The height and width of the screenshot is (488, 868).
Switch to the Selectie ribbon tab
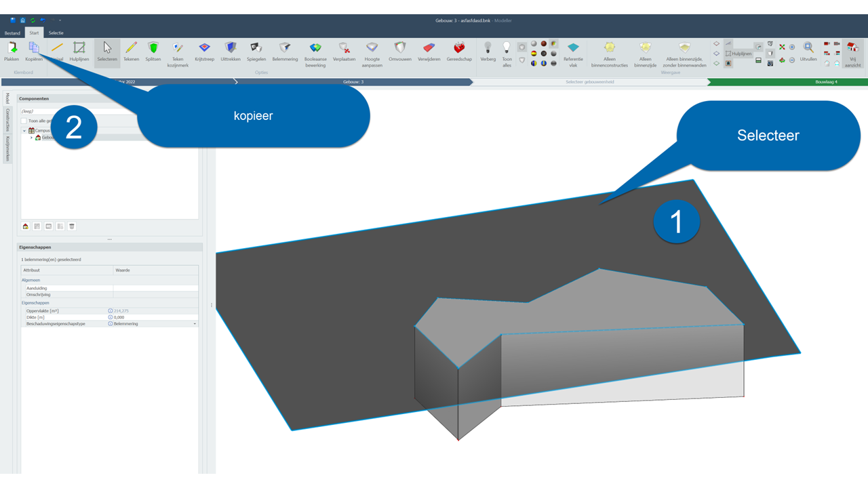[56, 33]
